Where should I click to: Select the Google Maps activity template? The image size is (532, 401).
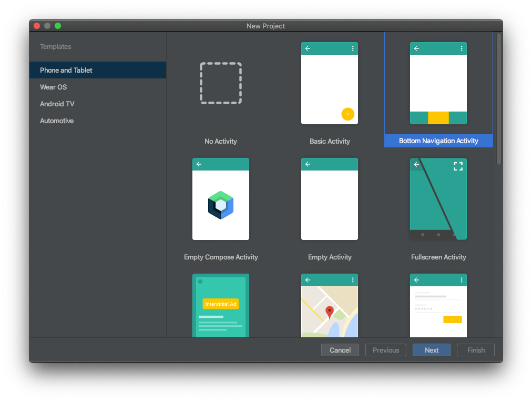click(x=330, y=306)
